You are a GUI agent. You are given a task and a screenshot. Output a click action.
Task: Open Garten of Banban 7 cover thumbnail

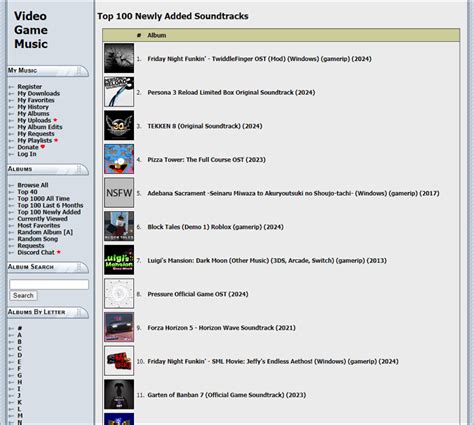tap(119, 395)
